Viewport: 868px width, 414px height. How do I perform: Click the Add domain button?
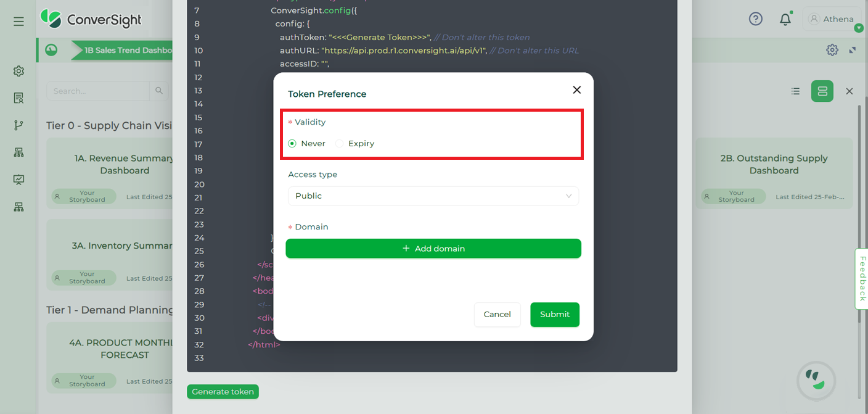pyautogui.click(x=433, y=249)
